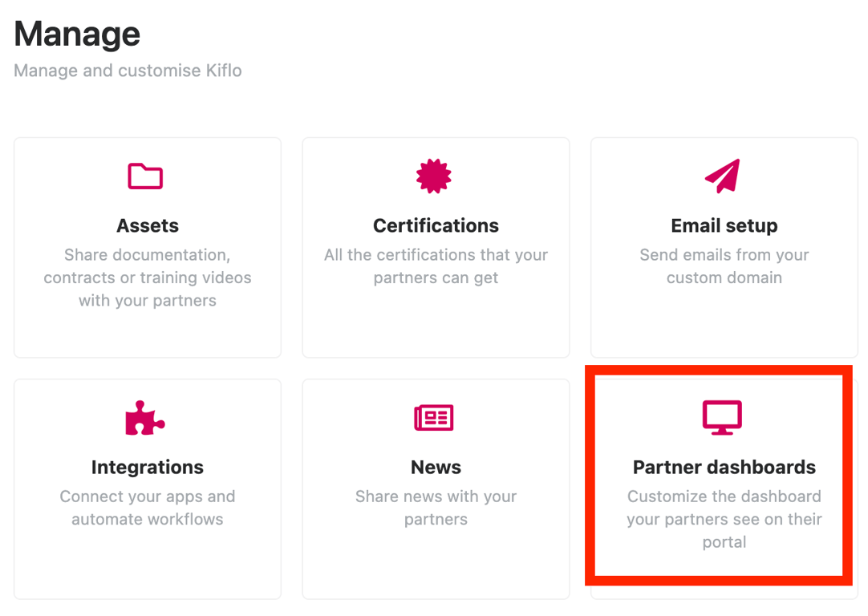This screenshot has width=868, height=616.
Task: Open the News title
Action: pos(436,468)
